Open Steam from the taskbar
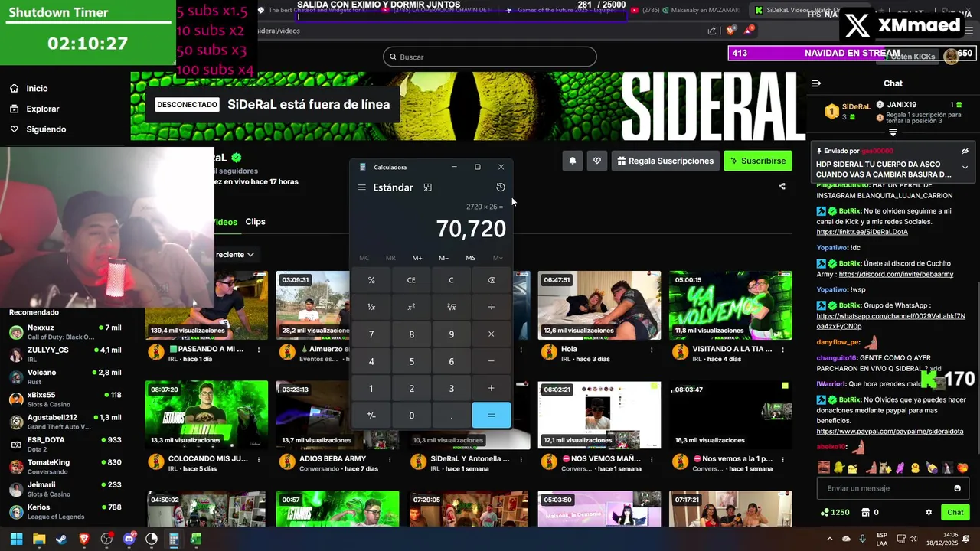 [x=61, y=539]
